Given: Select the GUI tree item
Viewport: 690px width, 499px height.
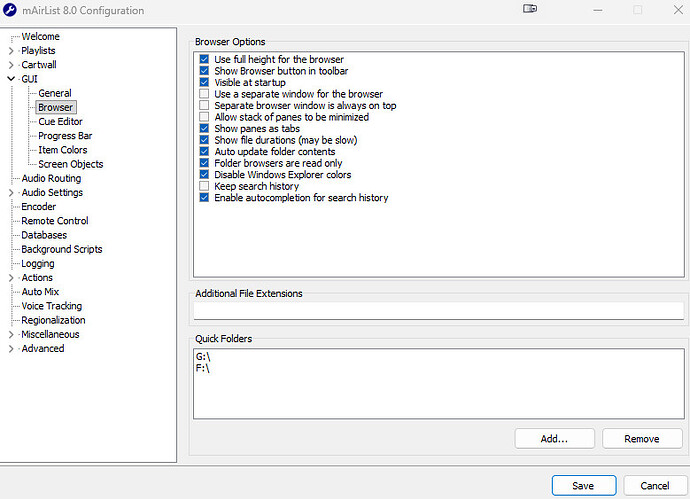Looking at the screenshot, I should tap(29, 79).
